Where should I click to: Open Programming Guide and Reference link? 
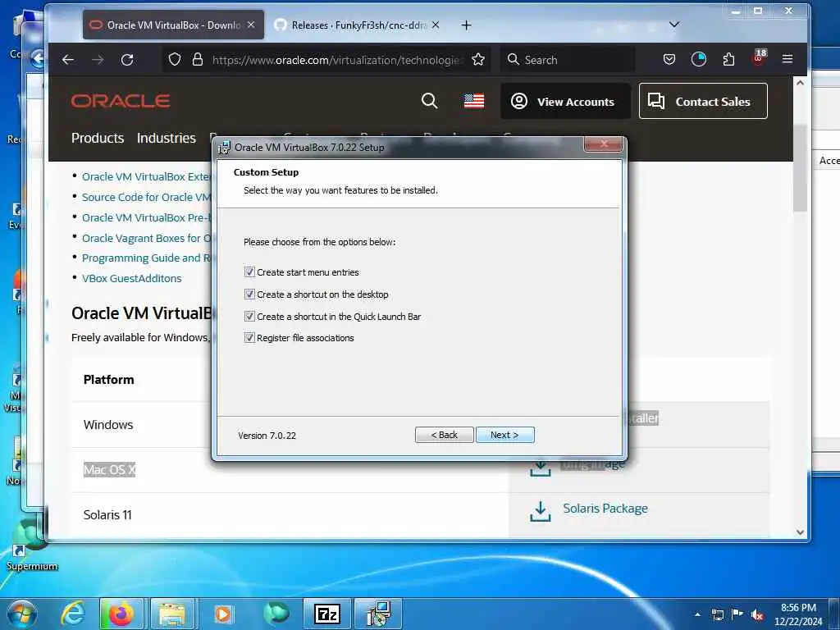pos(146,258)
